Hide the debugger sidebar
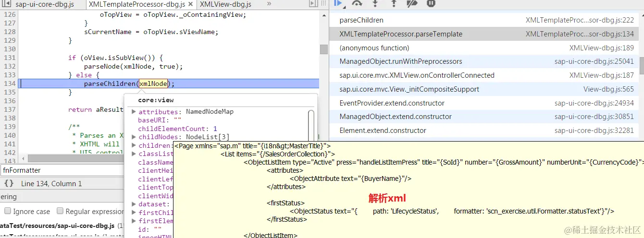The width and height of the screenshot is (644, 238). (x=314, y=4)
